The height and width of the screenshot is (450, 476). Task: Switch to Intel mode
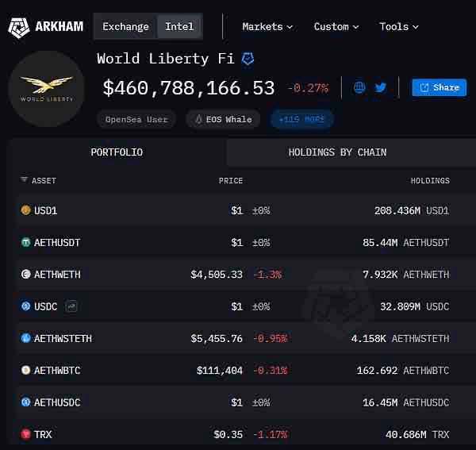pyautogui.click(x=179, y=26)
